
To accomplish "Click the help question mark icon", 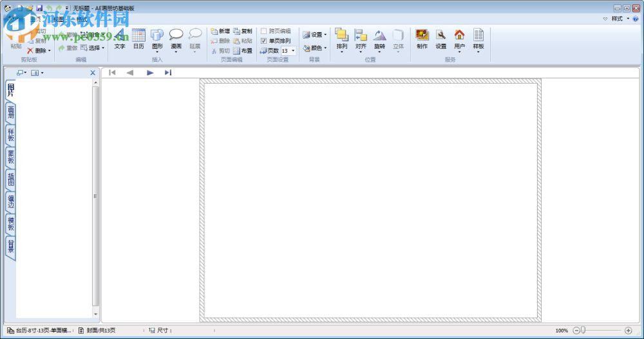I will click(636, 19).
